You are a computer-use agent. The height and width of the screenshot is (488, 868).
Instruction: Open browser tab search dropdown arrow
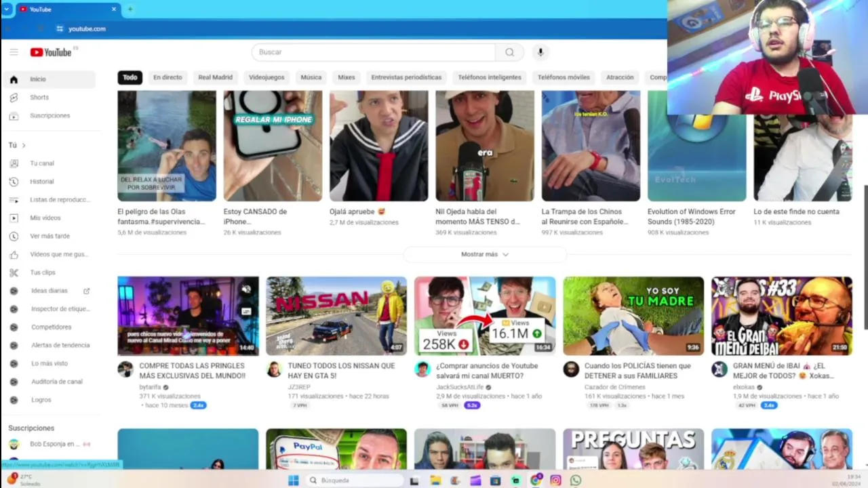(7, 9)
